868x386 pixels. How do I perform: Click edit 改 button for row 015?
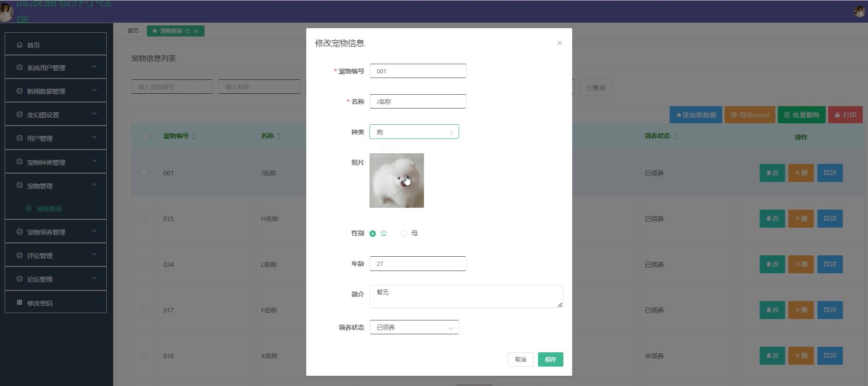pos(772,218)
